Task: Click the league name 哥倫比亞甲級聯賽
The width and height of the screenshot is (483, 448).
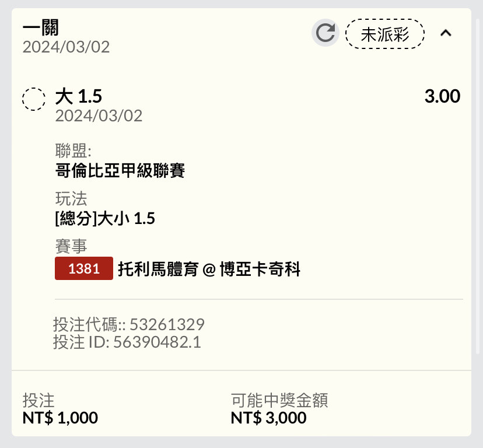Action: click(x=120, y=170)
